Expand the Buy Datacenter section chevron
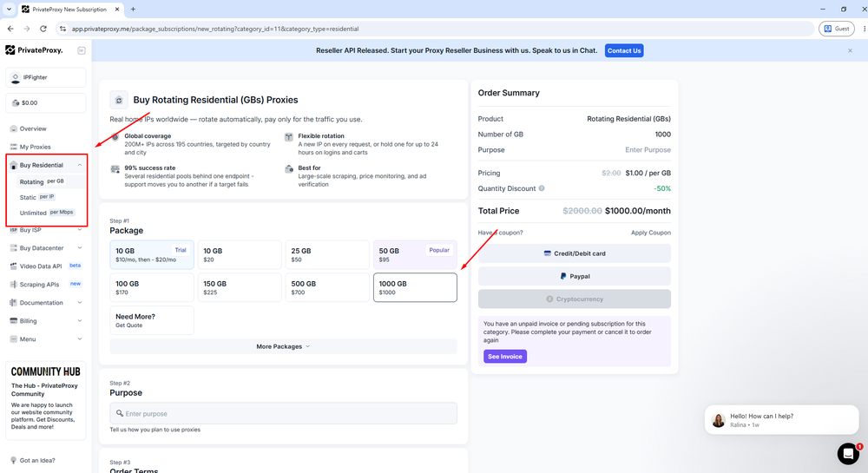The image size is (868, 473). pos(80,248)
